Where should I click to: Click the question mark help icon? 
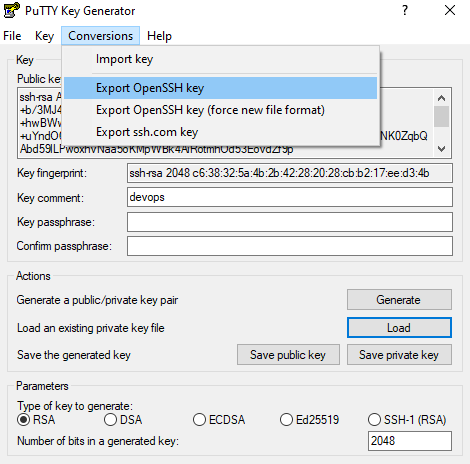coord(405,10)
